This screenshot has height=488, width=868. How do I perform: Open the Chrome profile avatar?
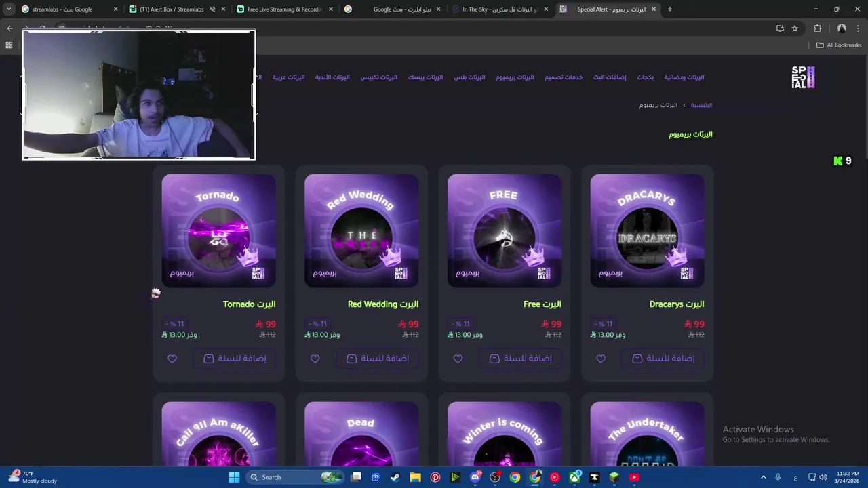pyautogui.click(x=842, y=28)
